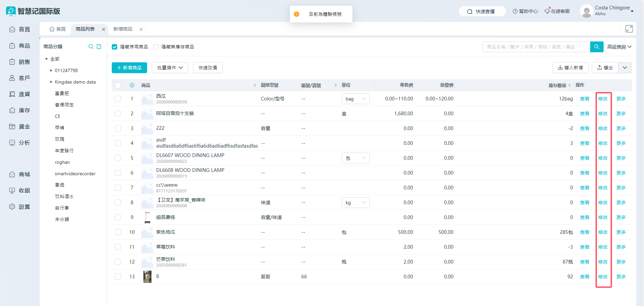Open column settings gear in table header

[x=132, y=85]
